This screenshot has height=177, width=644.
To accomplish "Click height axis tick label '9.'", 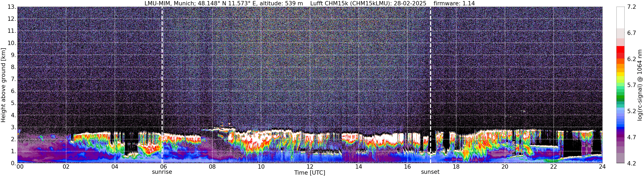I will (x=13, y=55).
